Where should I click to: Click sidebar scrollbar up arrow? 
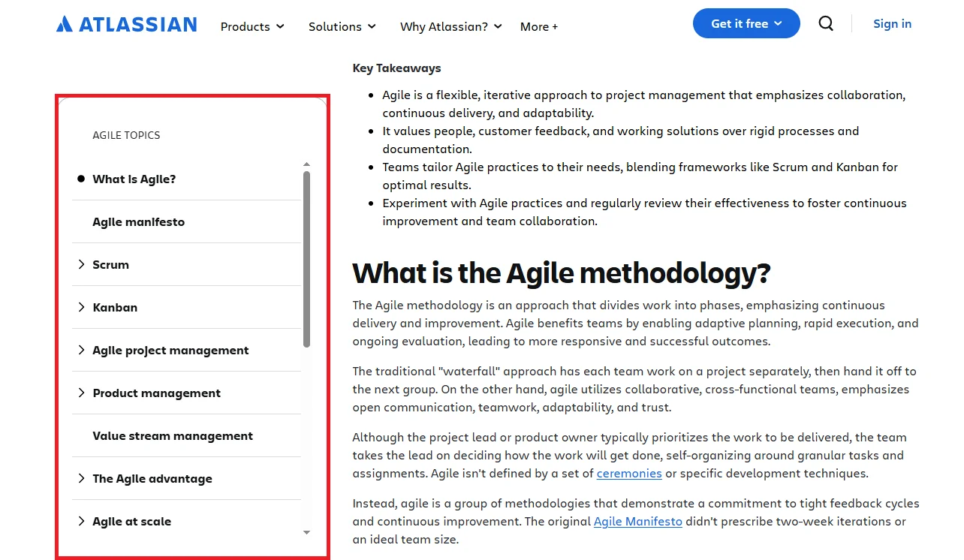pos(306,164)
